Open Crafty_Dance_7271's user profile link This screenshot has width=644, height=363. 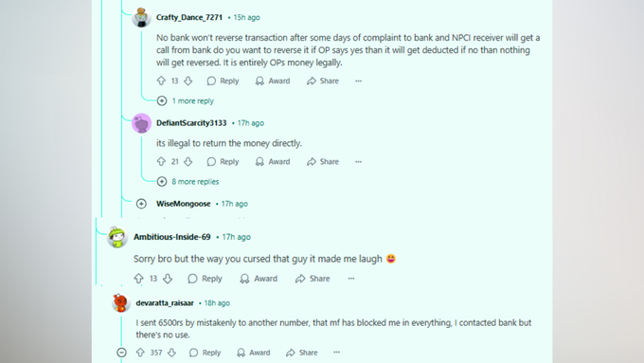click(x=188, y=17)
